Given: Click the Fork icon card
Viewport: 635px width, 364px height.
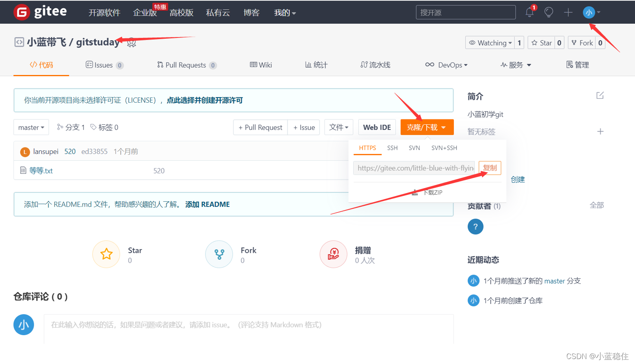Looking at the screenshot, I should point(219,254).
